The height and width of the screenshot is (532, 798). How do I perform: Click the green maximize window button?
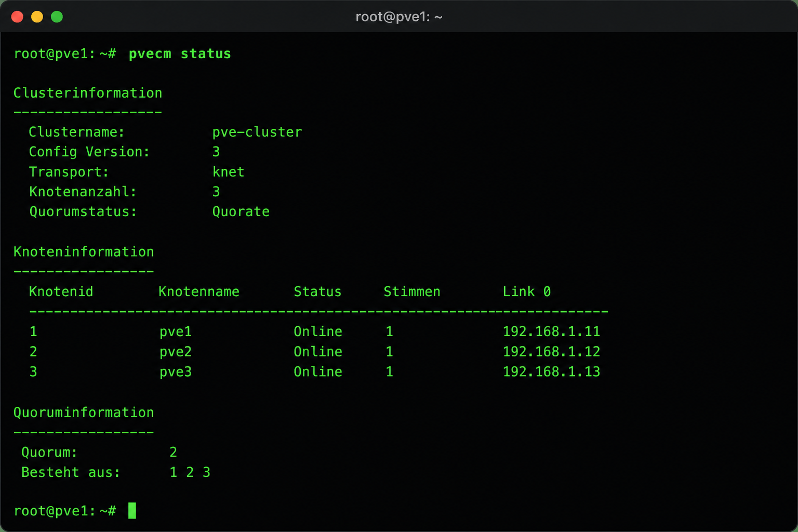(x=57, y=17)
